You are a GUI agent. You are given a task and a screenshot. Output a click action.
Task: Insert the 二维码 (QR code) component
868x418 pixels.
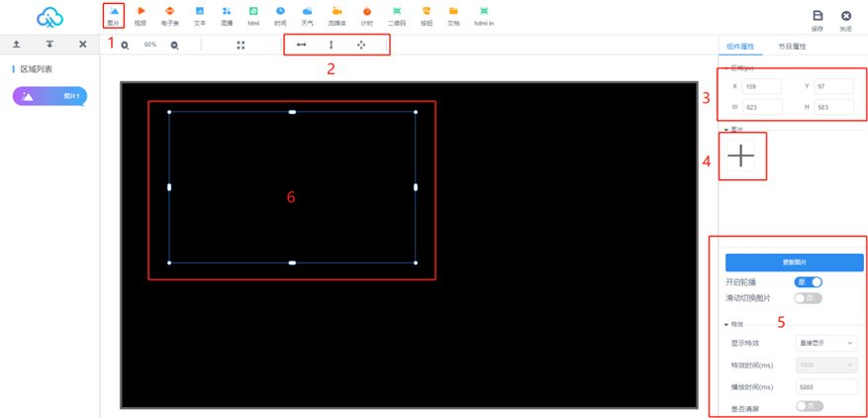pyautogui.click(x=396, y=14)
